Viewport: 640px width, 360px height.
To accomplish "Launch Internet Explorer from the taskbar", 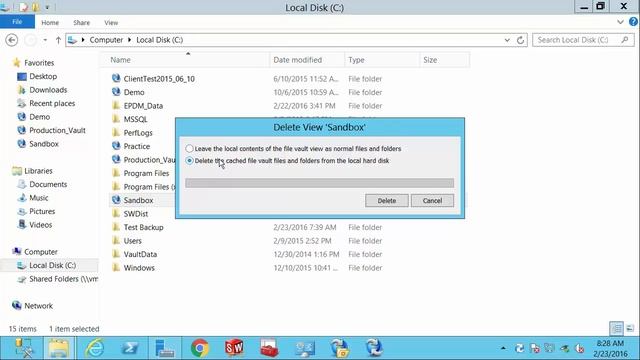I will (x=94, y=348).
